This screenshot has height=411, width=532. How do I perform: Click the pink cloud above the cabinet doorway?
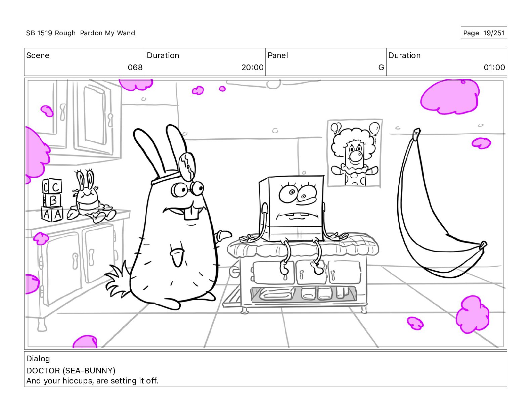coord(136,85)
